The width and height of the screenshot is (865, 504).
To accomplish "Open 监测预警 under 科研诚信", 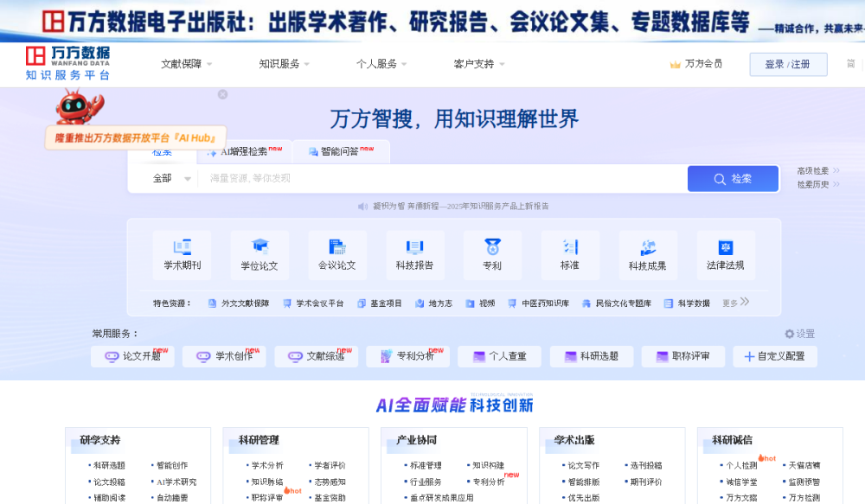I will [x=804, y=482].
